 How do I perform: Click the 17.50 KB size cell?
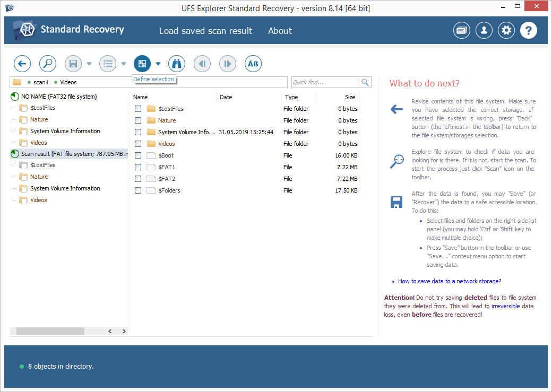click(x=347, y=190)
